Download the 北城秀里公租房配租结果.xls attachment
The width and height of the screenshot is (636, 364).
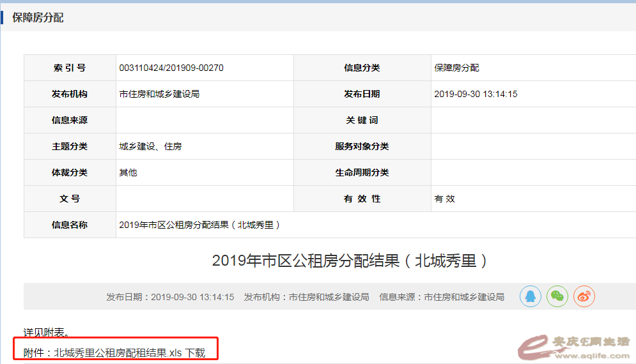coord(195,353)
